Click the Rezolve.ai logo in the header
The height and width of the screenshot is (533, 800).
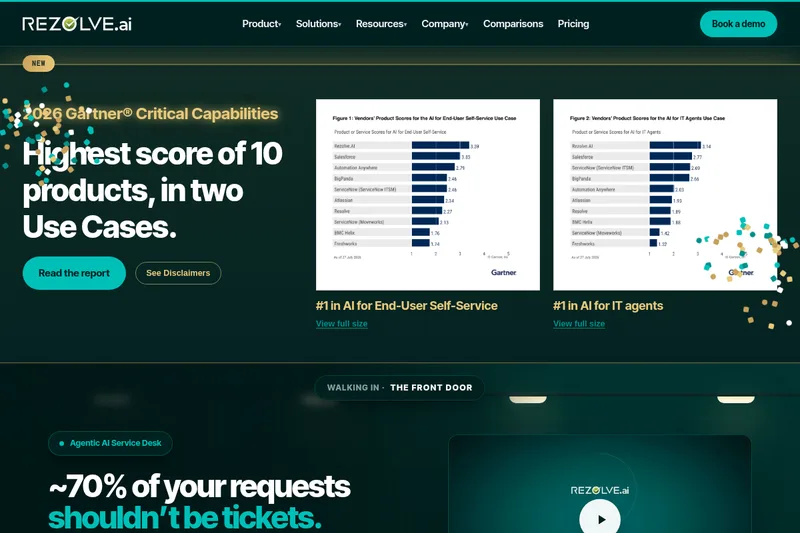77,24
